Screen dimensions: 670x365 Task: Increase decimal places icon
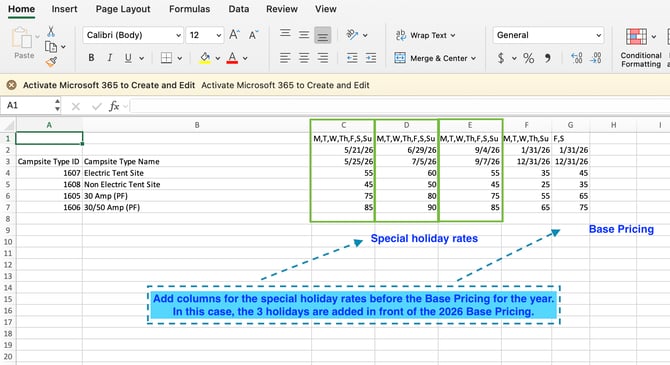[x=576, y=58]
